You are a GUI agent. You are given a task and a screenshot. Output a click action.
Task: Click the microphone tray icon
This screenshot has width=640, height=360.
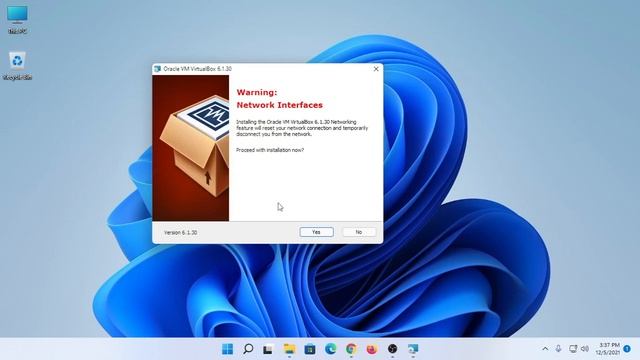pos(558,349)
